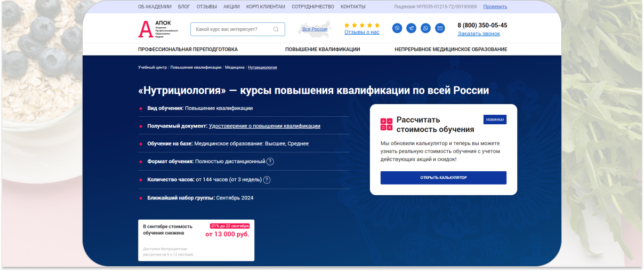Focus the course search field

point(238,29)
